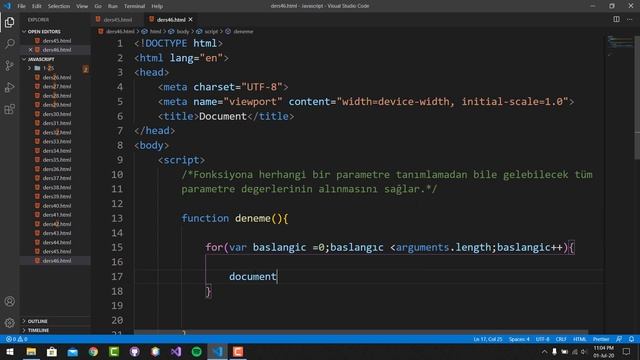Image resolution: width=640 pixels, height=360 pixels.
Task: Close ders46.html in Open Editors
Action: pos(30,50)
